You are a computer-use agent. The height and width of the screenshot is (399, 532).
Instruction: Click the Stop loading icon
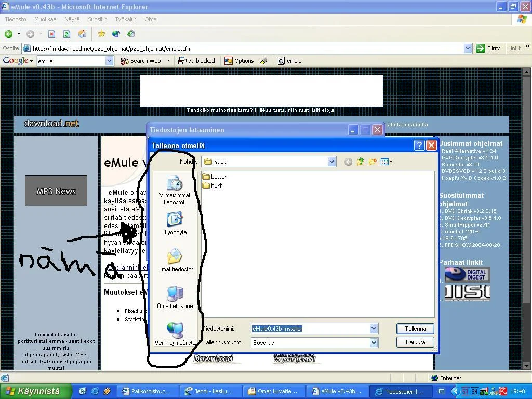(x=51, y=34)
